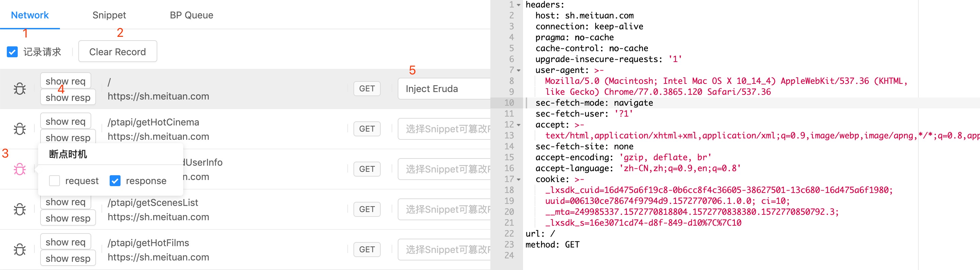Switch to the Snippet tab
The image size is (980, 270).
(x=109, y=15)
